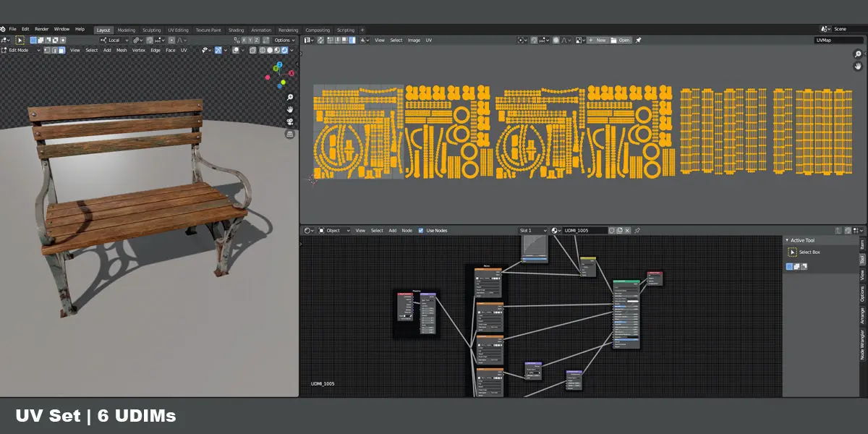Open the File menu
The image size is (868, 434).
(12, 29)
